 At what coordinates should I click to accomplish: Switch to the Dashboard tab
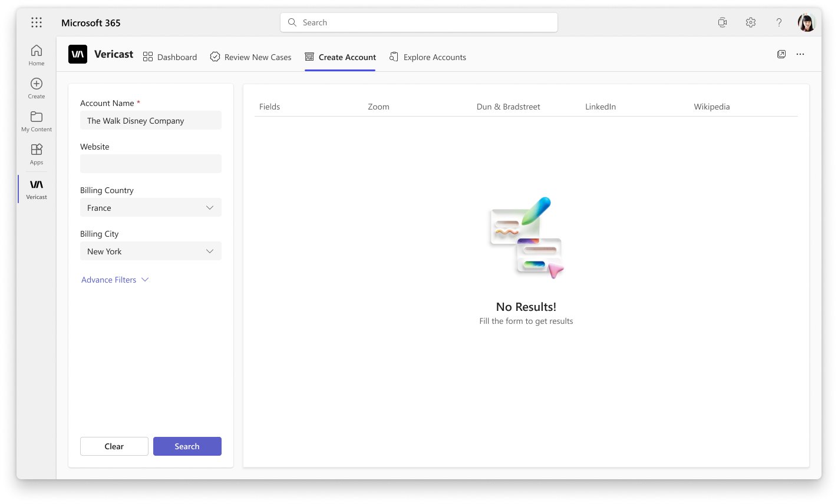[x=170, y=57]
